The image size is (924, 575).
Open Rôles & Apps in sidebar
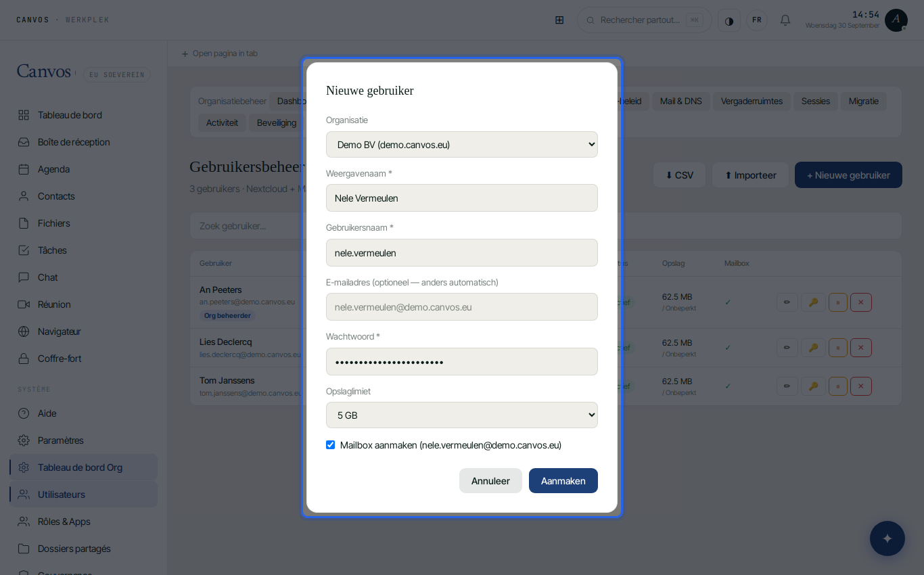click(83, 522)
